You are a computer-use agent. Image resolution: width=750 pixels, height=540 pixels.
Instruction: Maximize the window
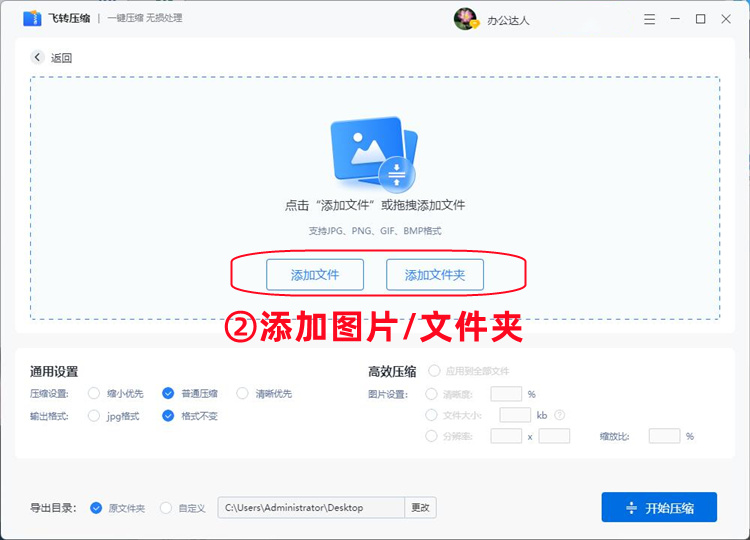pos(700,19)
